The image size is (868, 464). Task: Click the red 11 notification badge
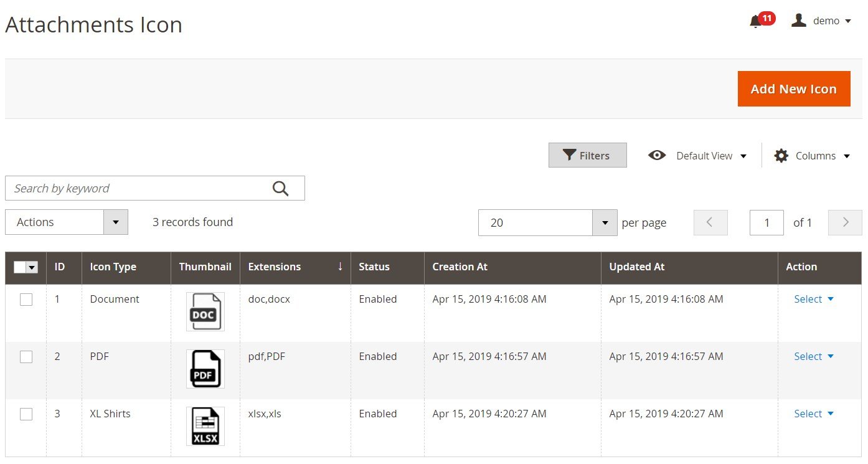tap(767, 18)
